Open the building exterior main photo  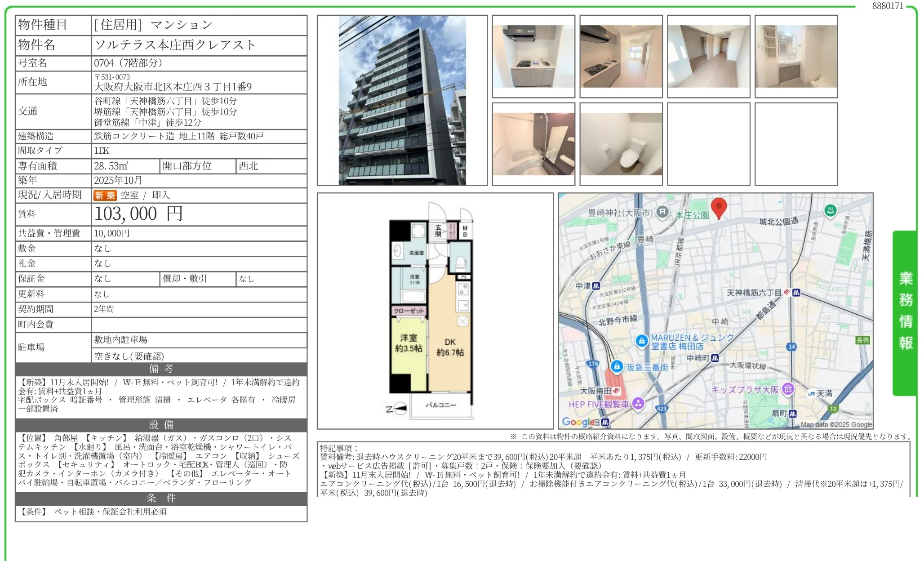[402, 100]
